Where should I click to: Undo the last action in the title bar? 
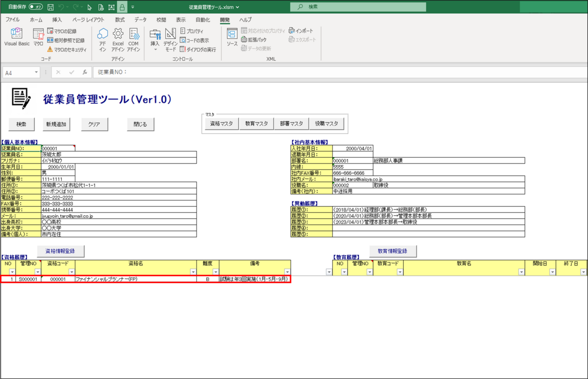click(x=61, y=7)
